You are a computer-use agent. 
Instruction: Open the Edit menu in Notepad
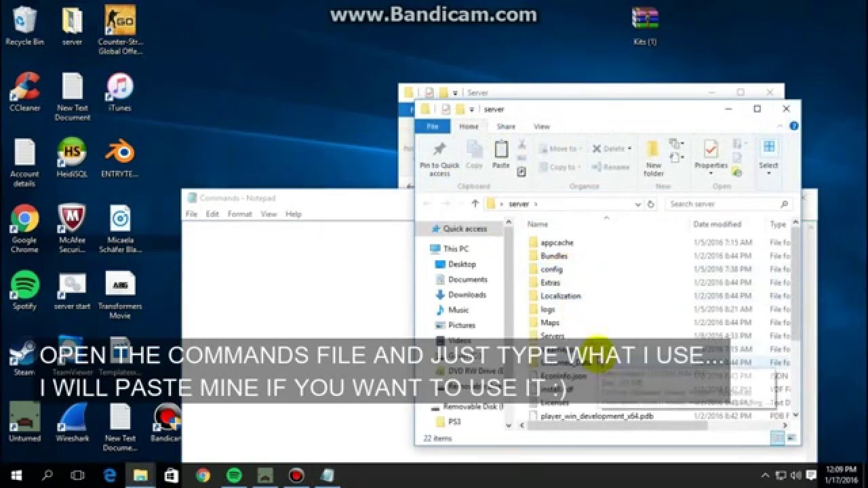[x=212, y=213]
